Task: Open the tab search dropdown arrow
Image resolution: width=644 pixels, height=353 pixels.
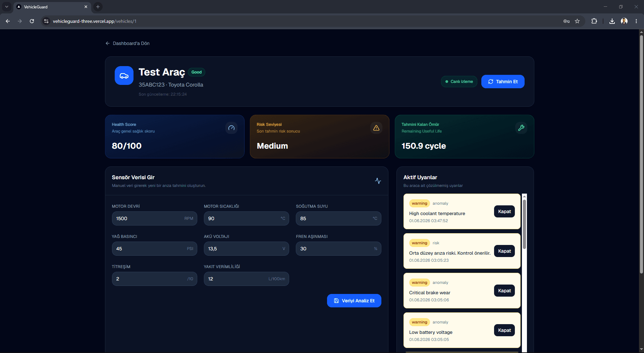Action: pos(7,7)
